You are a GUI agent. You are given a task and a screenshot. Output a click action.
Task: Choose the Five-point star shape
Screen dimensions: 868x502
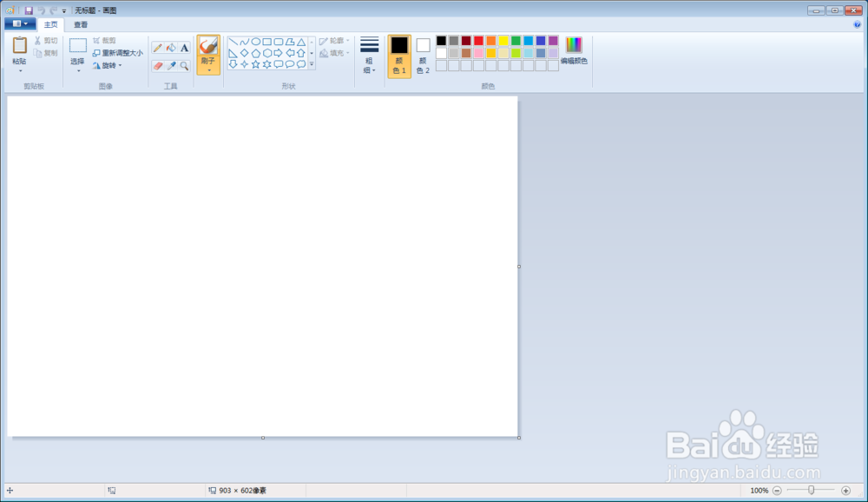click(256, 64)
